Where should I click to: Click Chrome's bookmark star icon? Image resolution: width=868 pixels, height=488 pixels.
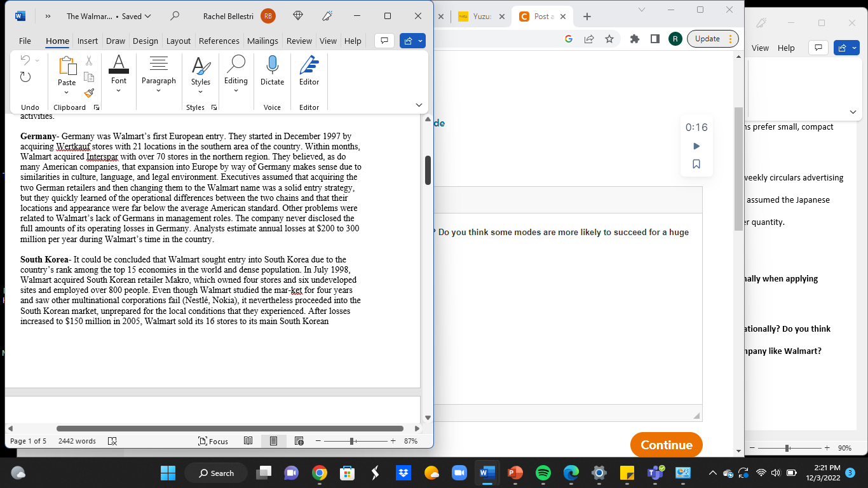click(x=609, y=39)
